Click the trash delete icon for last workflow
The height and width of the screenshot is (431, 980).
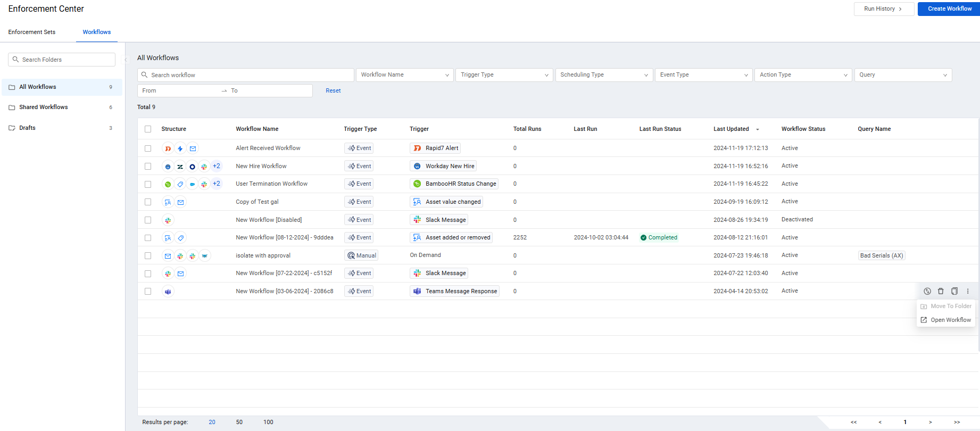pos(941,291)
